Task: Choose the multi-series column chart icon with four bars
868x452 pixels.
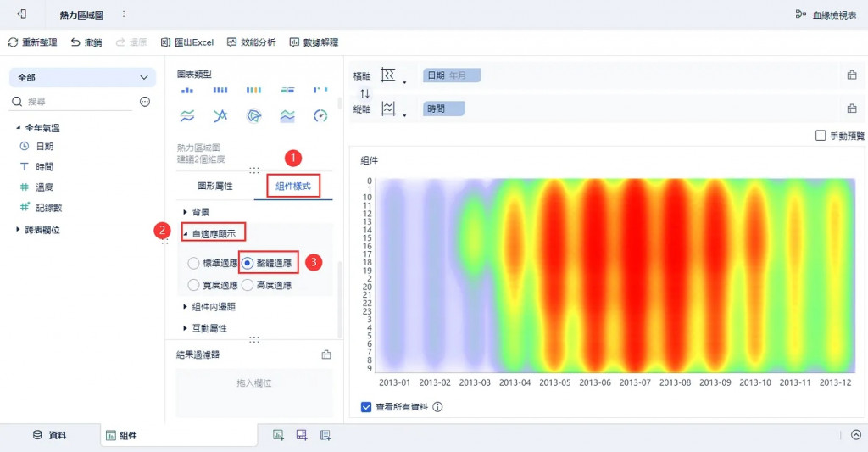Action: pyautogui.click(x=220, y=90)
